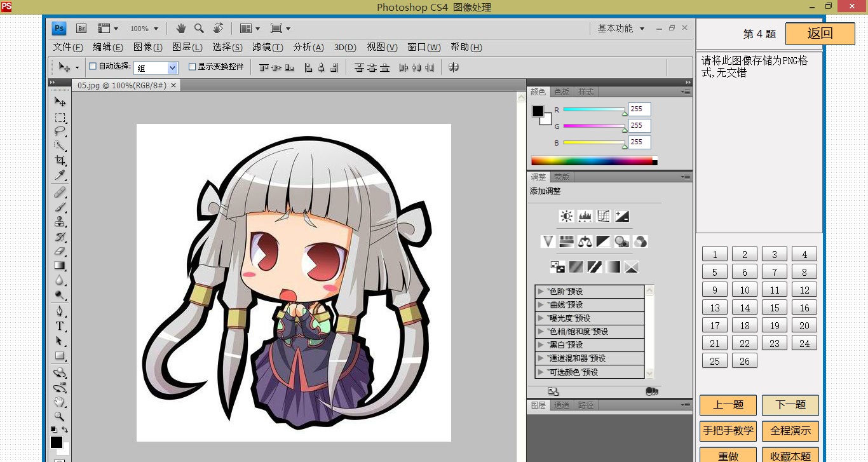Click the Auto-Align Layers icon
This screenshot has height=462, width=868.
pos(454,67)
